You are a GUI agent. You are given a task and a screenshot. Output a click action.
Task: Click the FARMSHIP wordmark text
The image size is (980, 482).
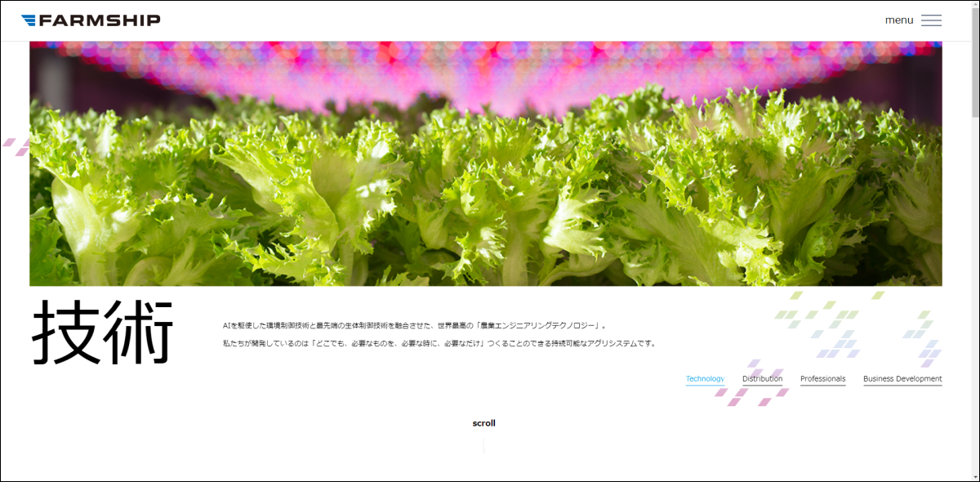tap(100, 20)
